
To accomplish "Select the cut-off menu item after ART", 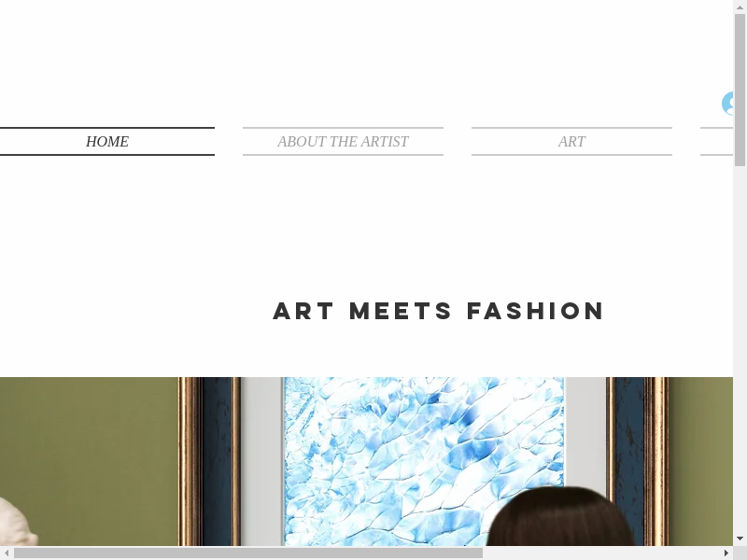I will pos(716,142).
